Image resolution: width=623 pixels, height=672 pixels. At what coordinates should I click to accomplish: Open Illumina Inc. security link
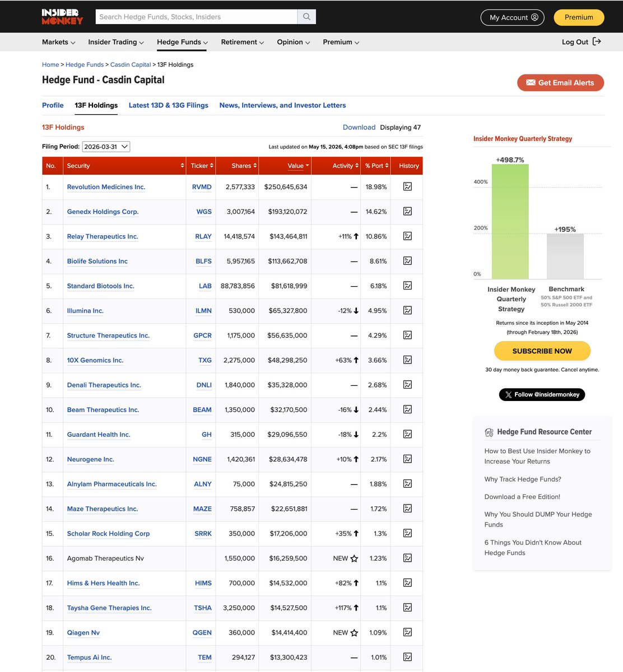pos(85,311)
